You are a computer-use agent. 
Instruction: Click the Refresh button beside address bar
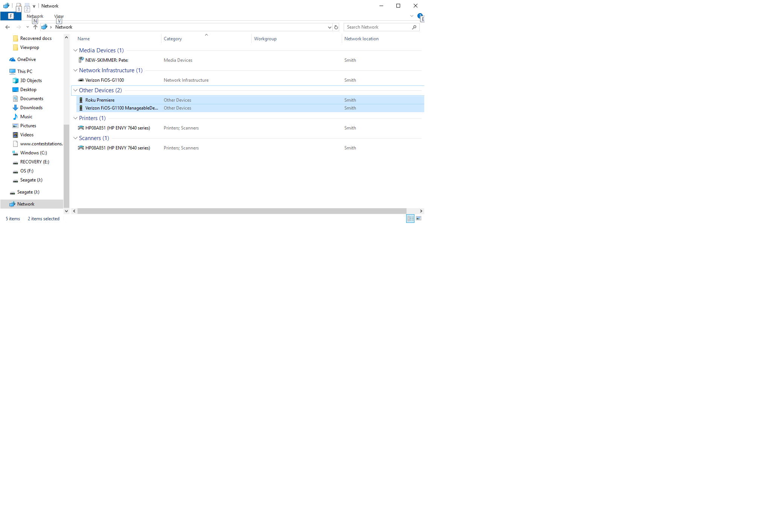click(336, 27)
